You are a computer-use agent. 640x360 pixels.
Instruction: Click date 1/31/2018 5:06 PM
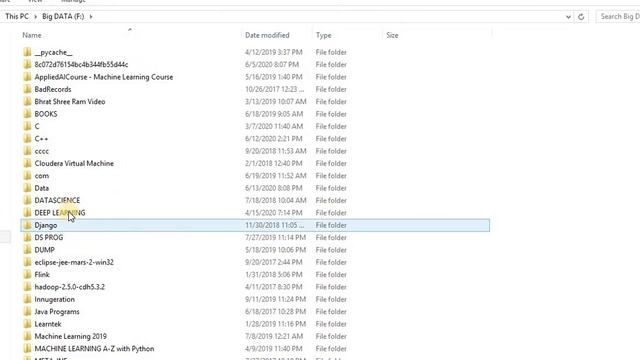(x=273, y=274)
